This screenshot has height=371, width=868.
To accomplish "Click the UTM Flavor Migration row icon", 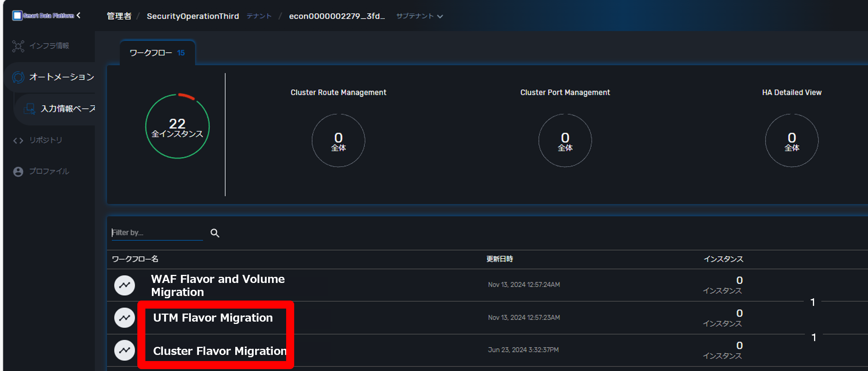I will pyautogui.click(x=125, y=318).
